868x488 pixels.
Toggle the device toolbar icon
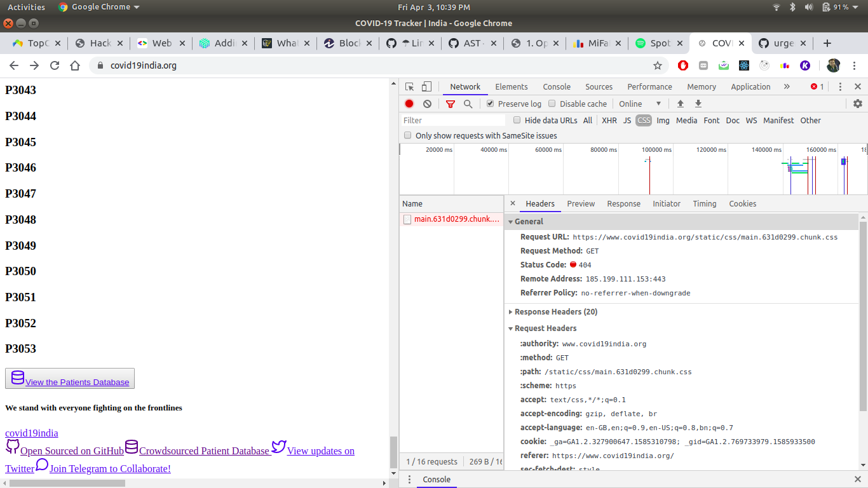[426, 87]
